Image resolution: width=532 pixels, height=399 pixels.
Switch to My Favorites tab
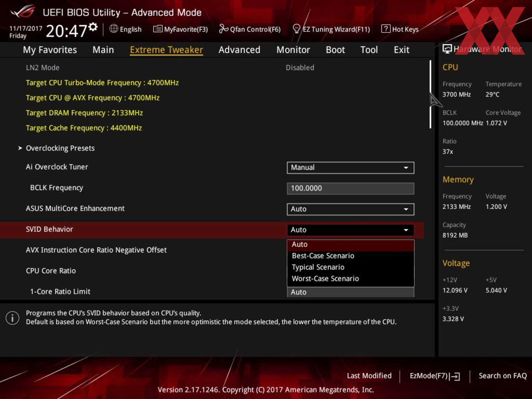[x=50, y=50]
